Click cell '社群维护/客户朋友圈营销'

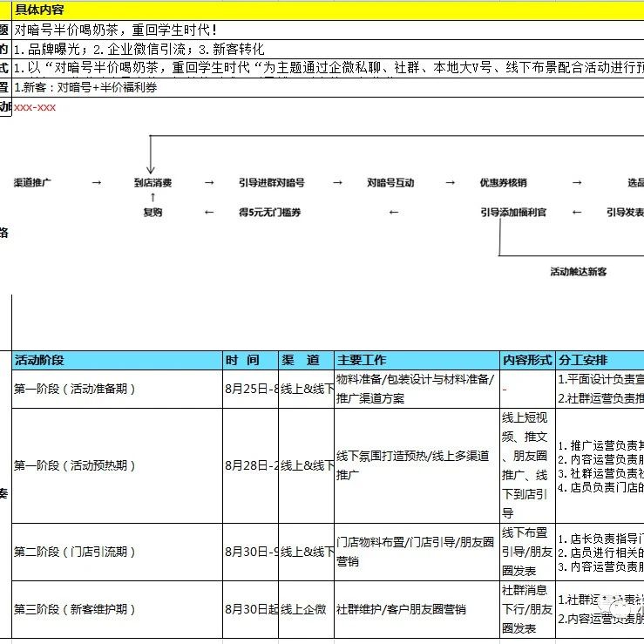point(417,609)
